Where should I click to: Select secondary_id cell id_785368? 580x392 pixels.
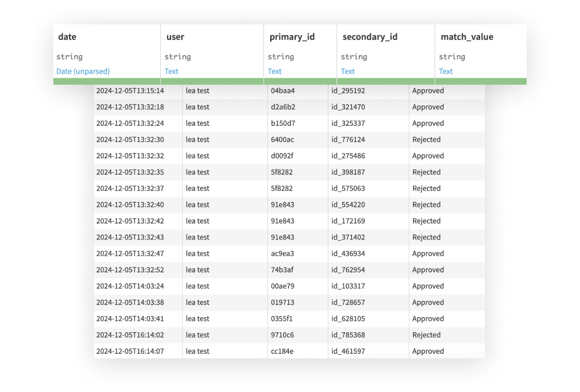348,335
